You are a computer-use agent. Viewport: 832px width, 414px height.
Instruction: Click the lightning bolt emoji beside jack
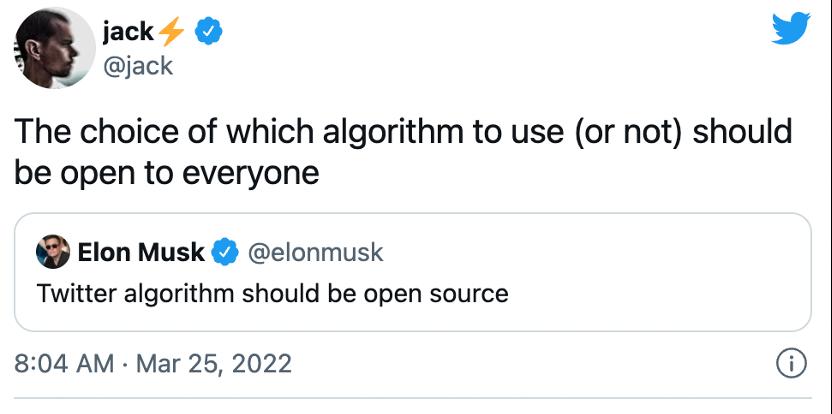point(171,32)
